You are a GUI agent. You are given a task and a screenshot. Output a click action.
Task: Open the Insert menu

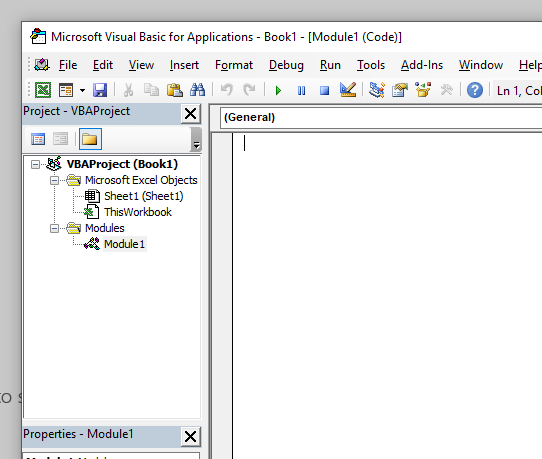click(x=184, y=65)
